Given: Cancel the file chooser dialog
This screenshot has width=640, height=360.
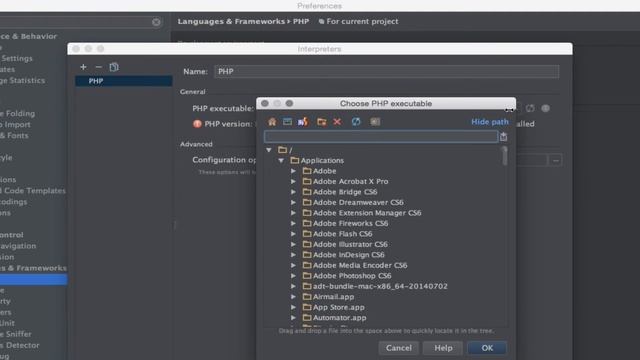Looking at the screenshot, I should click(x=399, y=348).
